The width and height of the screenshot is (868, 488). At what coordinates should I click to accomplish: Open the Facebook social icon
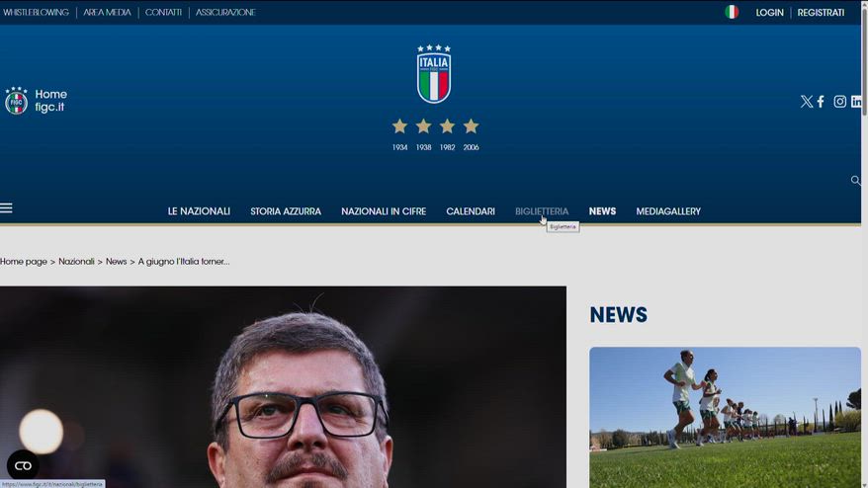[821, 102]
